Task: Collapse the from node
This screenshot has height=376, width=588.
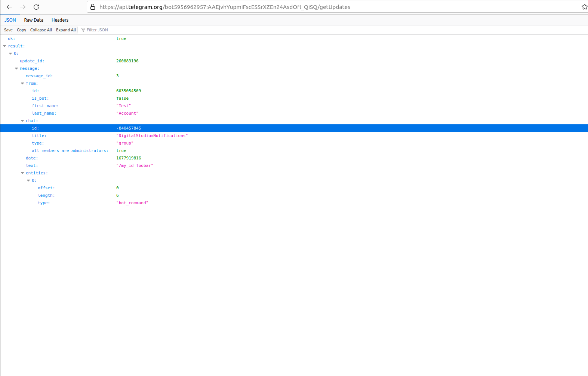Action: 22,84
